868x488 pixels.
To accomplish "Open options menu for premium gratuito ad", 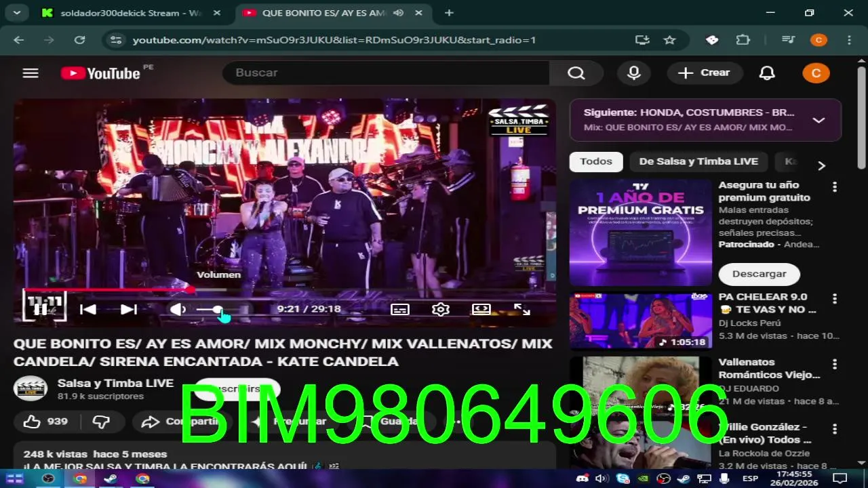I will point(835,187).
